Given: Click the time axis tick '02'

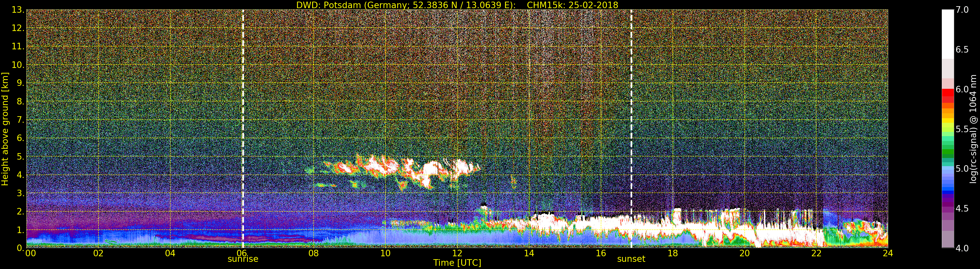Looking at the screenshot, I should (x=98, y=253).
